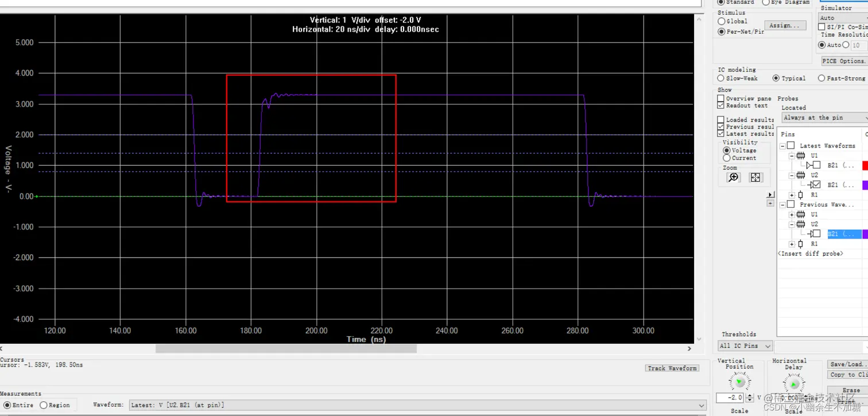Choose Typical IC modeling

[776, 78]
